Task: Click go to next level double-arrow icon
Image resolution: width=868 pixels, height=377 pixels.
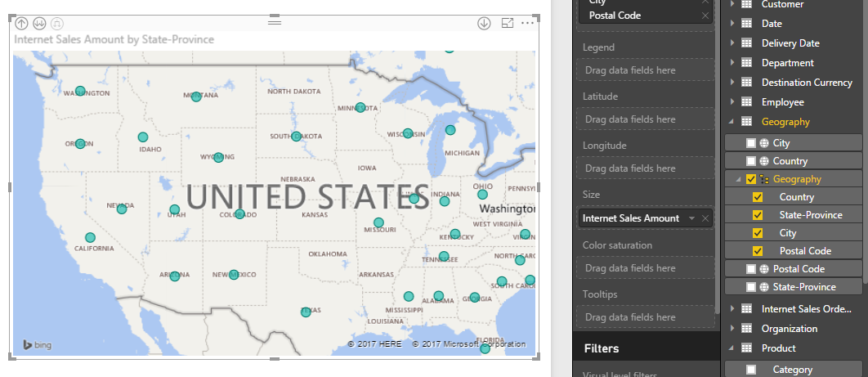Action: (38, 23)
